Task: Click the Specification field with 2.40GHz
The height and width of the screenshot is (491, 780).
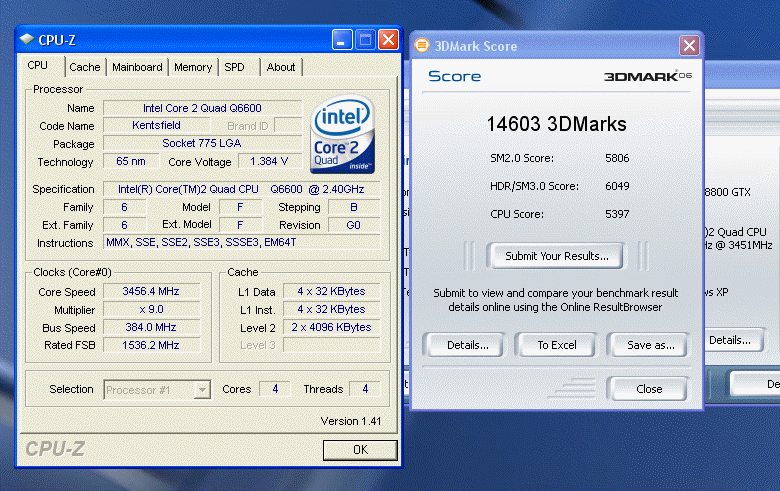Action: [x=242, y=189]
